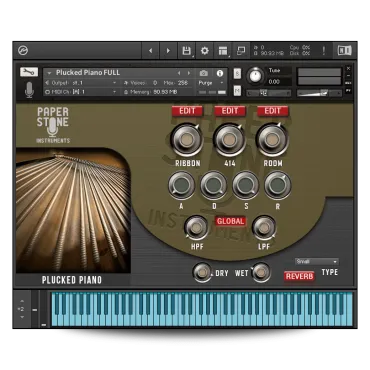Solo the instrument with the S button

237,74
